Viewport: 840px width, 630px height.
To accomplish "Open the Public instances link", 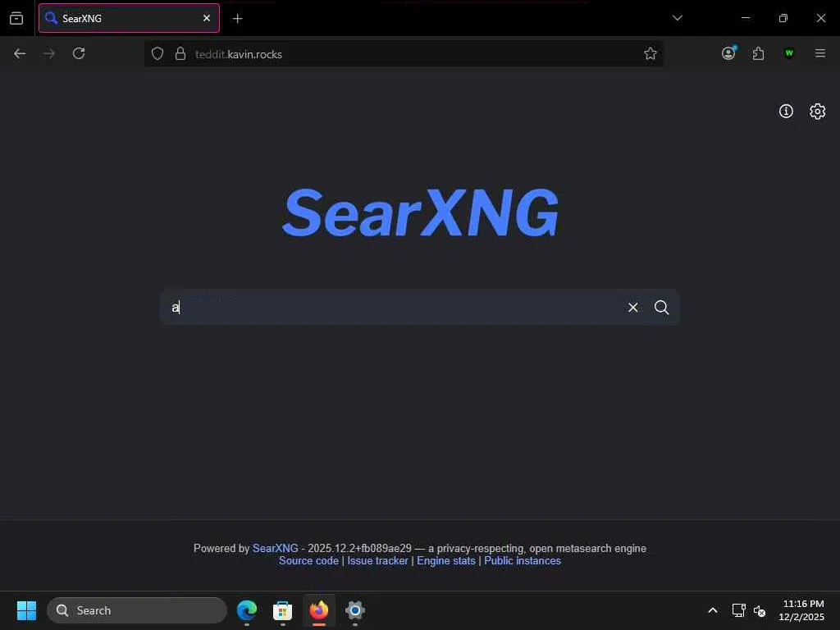I will [x=523, y=560].
